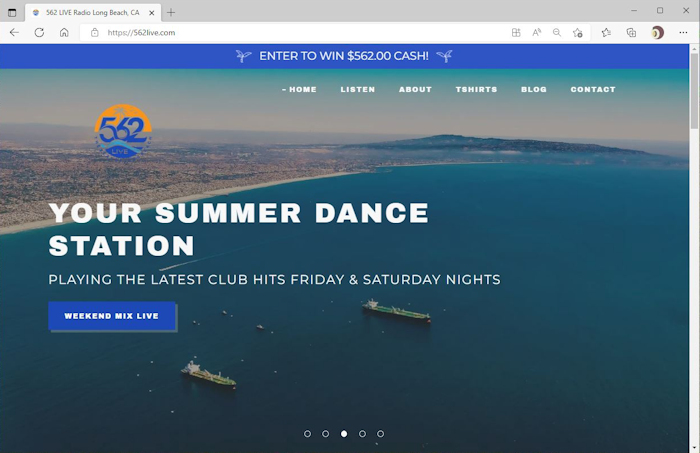Focus the 562live.com address bar
Viewport: 700px width, 453px height.
295,33
